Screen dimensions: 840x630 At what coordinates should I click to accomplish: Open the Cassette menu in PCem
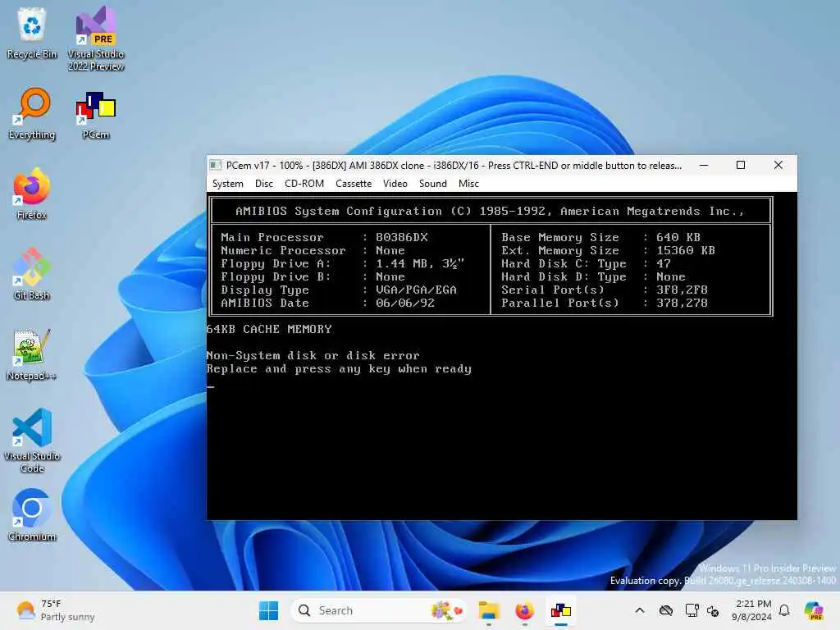[354, 184]
